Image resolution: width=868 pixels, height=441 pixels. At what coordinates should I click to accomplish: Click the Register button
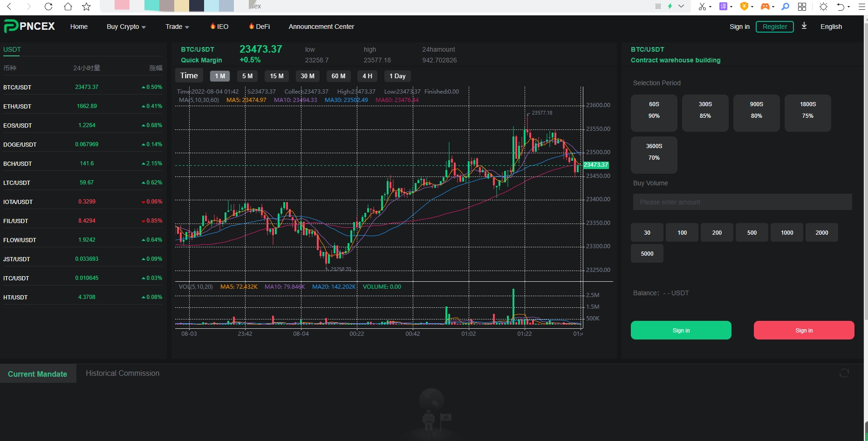(x=774, y=27)
